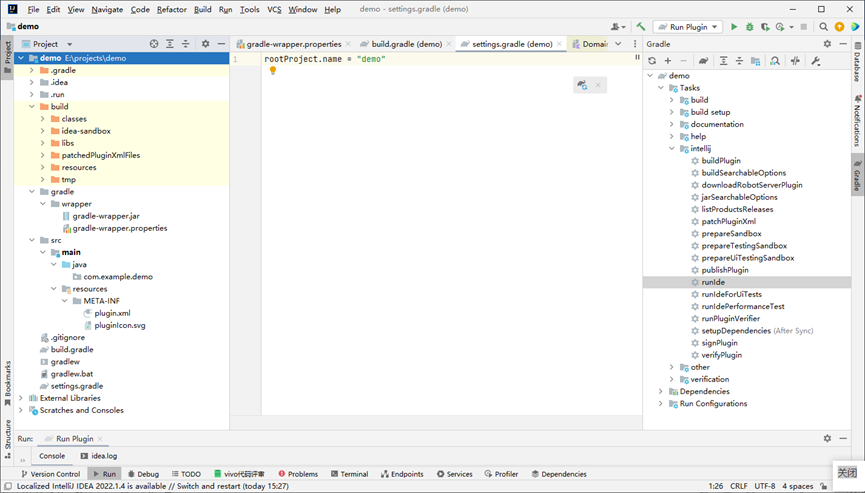Viewport: 865px width, 493px height.
Task: Hide the Project tool window
Action: pos(221,44)
